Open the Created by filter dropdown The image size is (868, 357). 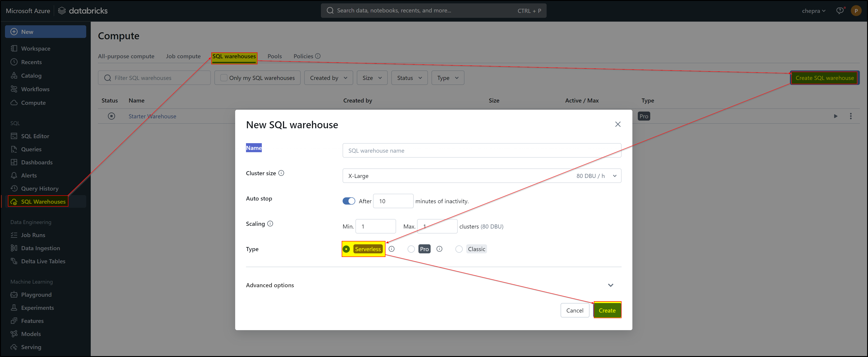point(329,77)
